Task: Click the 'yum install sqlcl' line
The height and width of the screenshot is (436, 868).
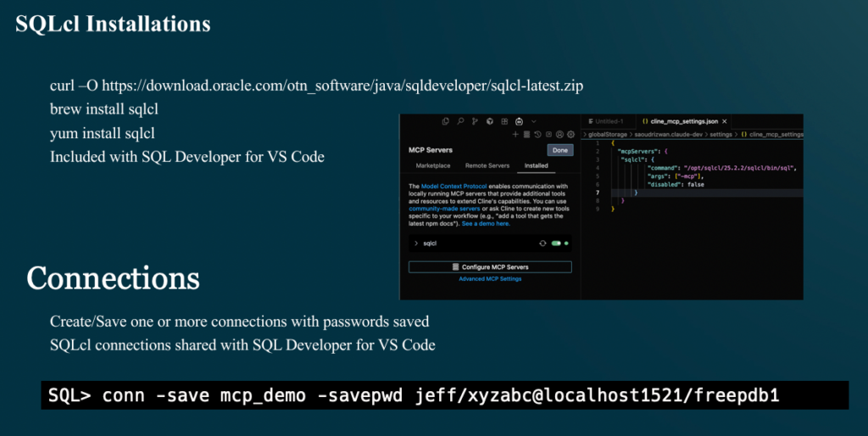Action: pos(103,133)
